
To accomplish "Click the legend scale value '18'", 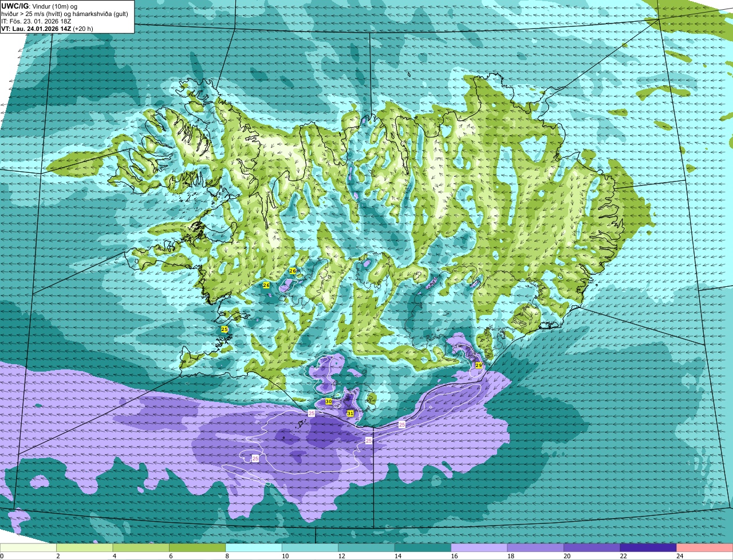I will (x=510, y=556).
